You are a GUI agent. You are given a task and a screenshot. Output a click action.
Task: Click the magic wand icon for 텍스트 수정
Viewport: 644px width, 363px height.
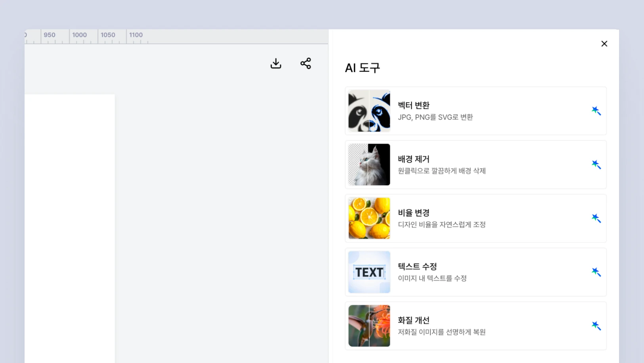pos(596,272)
